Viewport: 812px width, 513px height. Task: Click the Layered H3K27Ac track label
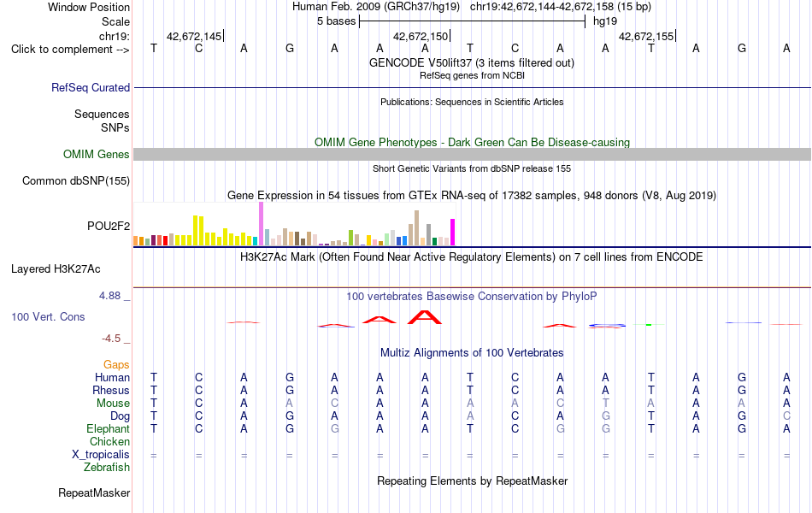56,269
